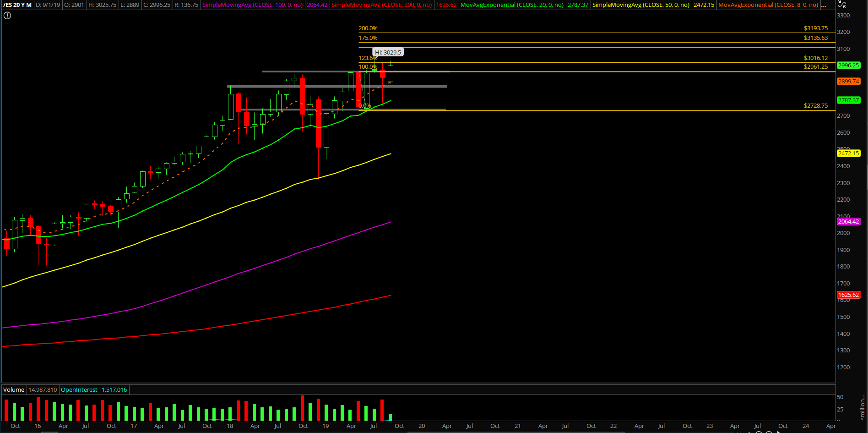
Task: Click the 18 year label on time axis
Action: click(x=230, y=426)
